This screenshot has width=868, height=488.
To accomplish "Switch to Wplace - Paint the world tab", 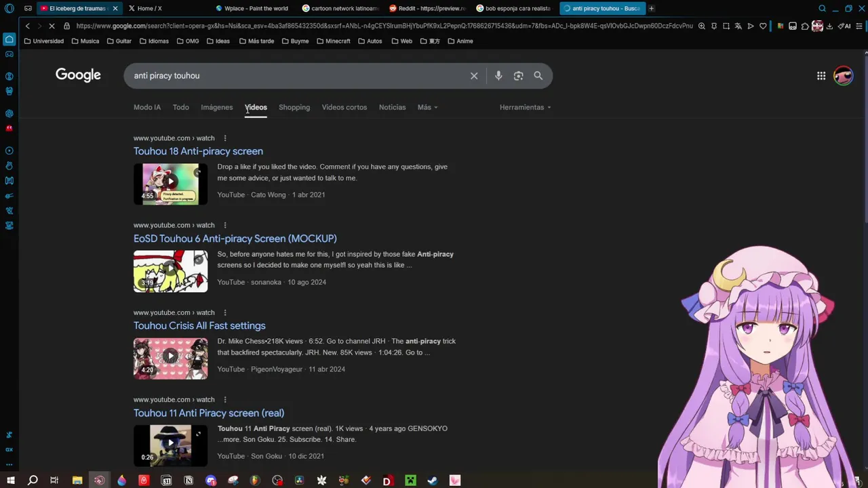I will click(252, 8).
